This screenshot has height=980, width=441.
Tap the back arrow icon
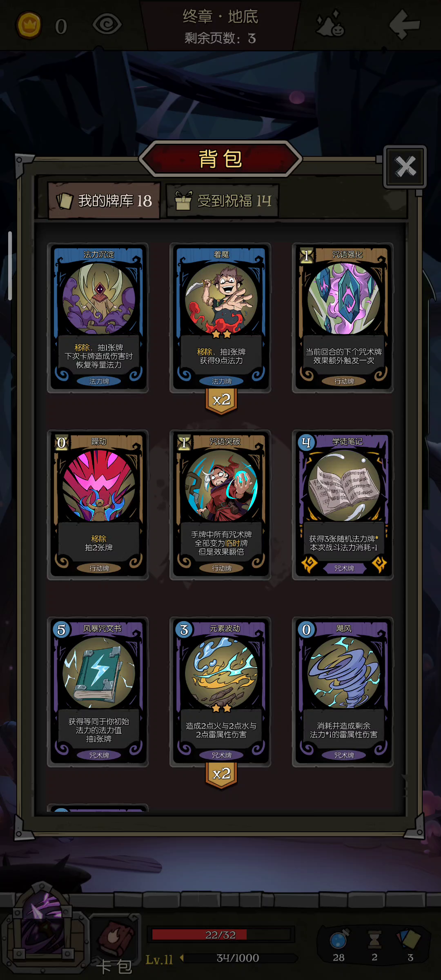404,24
